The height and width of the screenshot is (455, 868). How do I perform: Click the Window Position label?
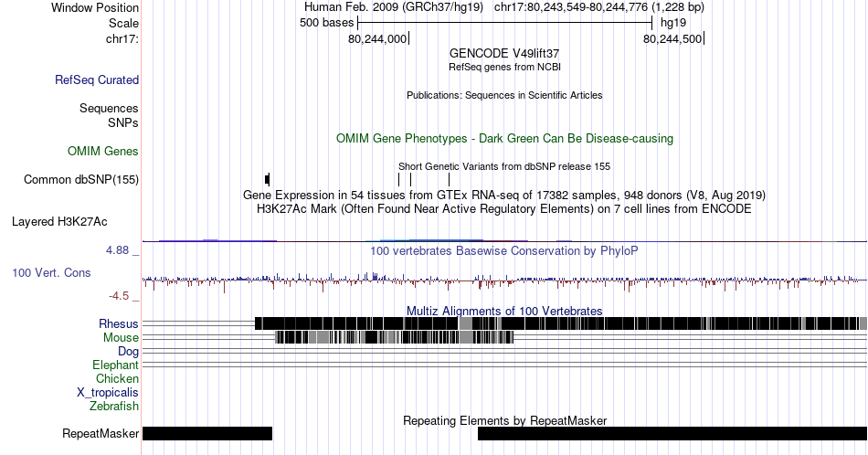pyautogui.click(x=95, y=7)
